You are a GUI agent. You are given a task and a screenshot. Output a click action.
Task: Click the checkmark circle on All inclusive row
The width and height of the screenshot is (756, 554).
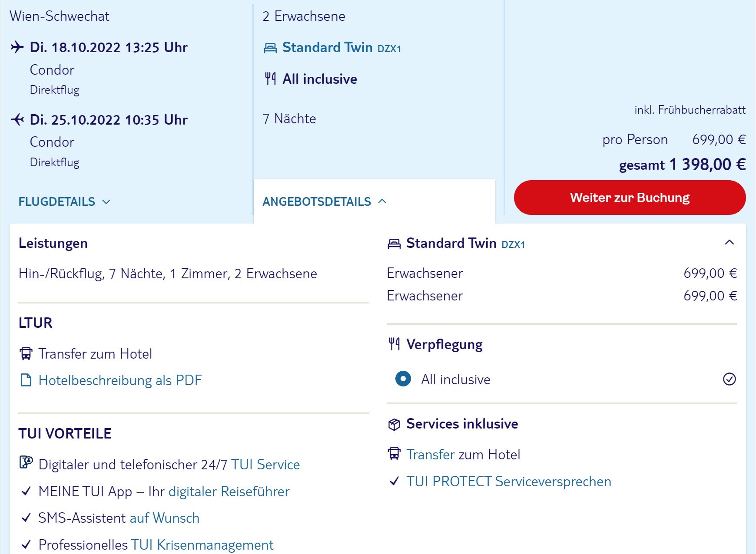[729, 379]
